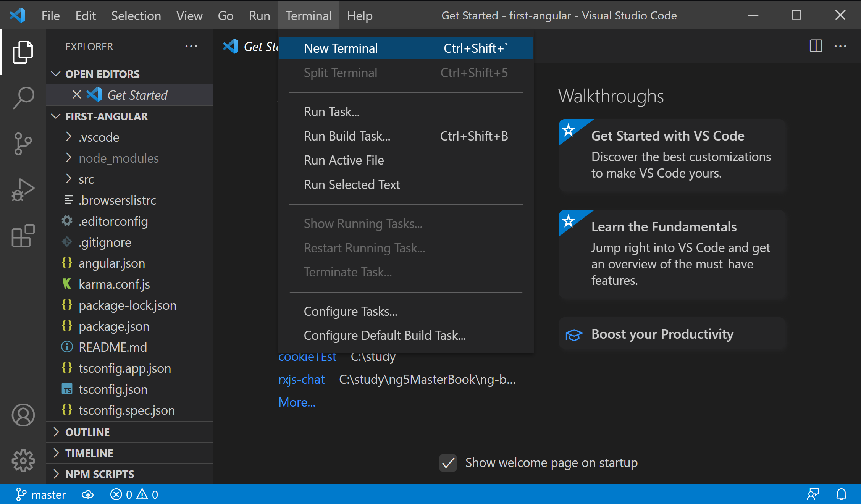861x504 pixels.
Task: Open notifications bell in status bar
Action: point(841,494)
